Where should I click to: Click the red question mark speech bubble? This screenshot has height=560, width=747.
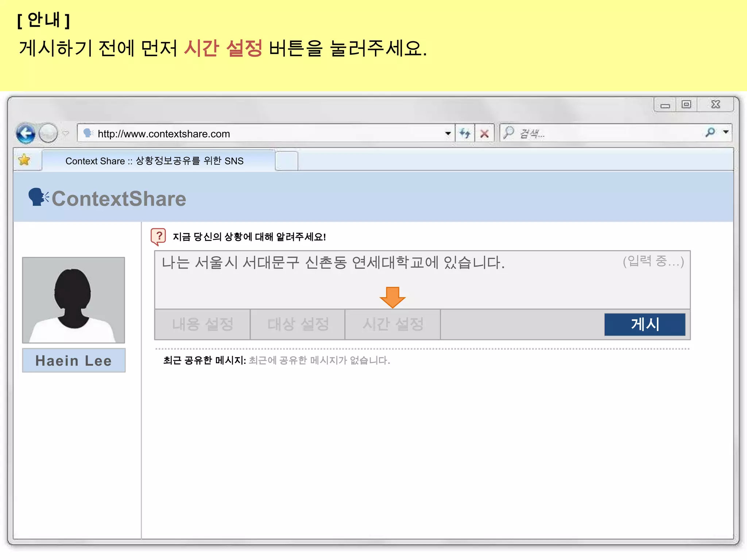click(158, 237)
